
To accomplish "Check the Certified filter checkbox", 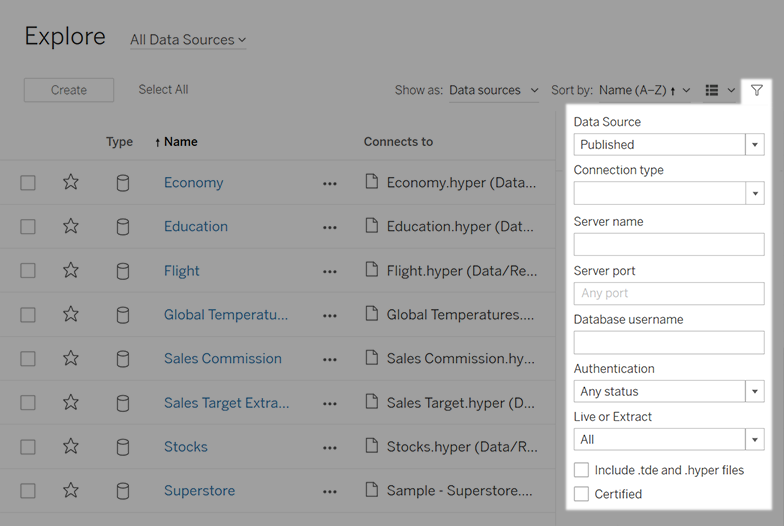I will click(581, 494).
